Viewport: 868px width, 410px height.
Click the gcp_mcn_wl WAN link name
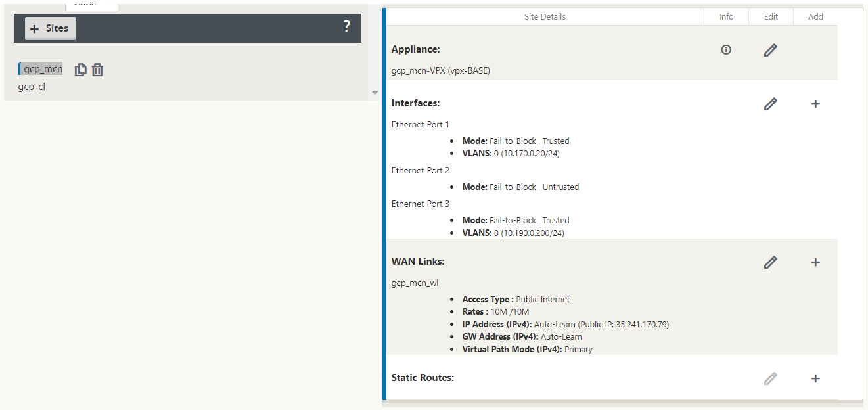(x=415, y=283)
